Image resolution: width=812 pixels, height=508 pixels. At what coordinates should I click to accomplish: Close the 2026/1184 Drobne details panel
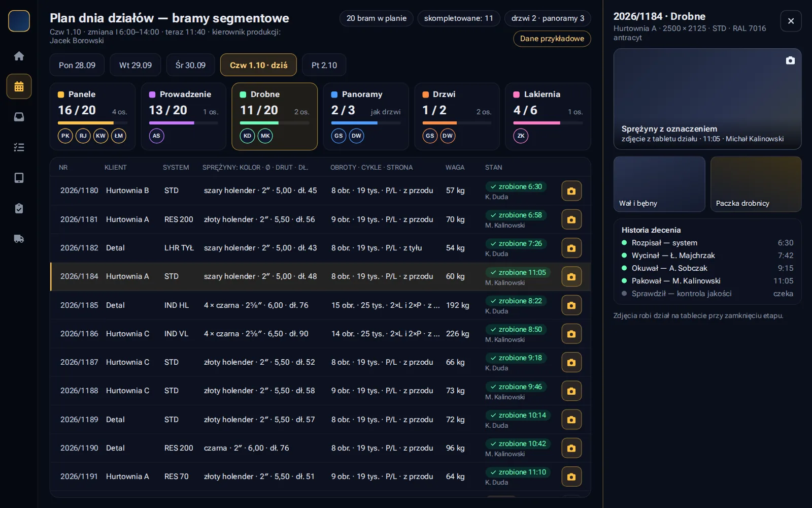coord(791,21)
